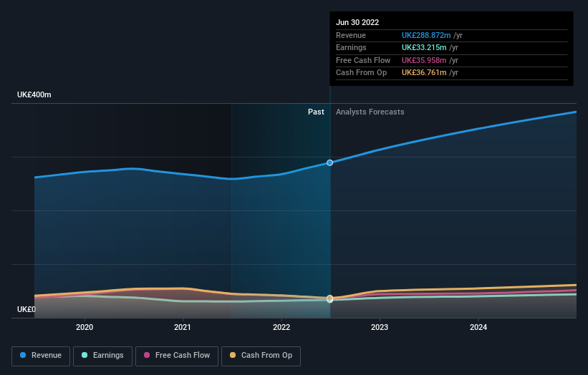588x375 pixels.
Task: Click the Jun 30 2022 tooltip date
Action: coord(357,22)
